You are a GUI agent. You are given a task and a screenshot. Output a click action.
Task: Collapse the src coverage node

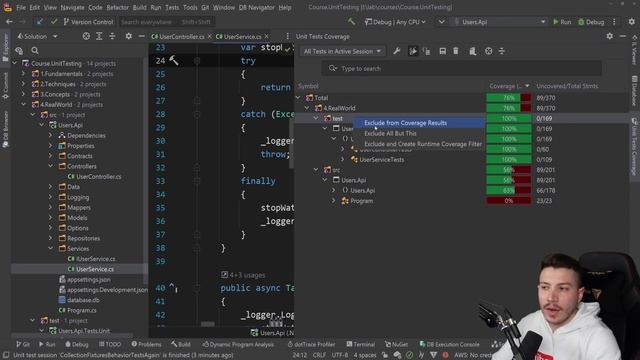click(x=316, y=169)
